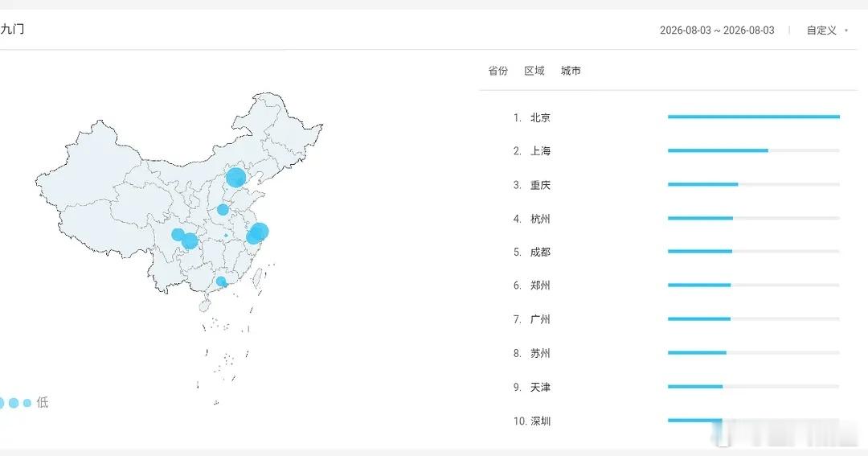The height and width of the screenshot is (456, 868).
Task: Open the 自定义 date range dropdown
Action: click(821, 31)
